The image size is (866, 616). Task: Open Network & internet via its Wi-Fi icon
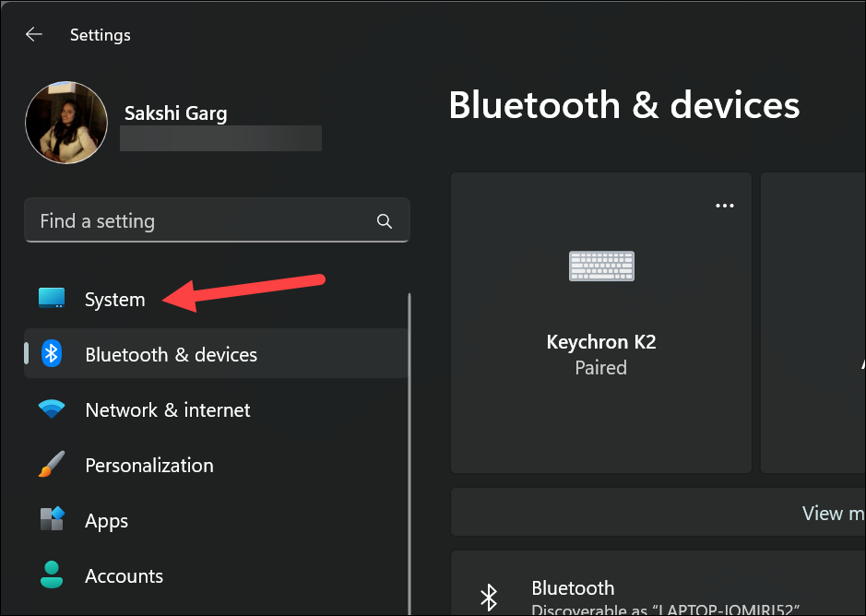pos(52,409)
